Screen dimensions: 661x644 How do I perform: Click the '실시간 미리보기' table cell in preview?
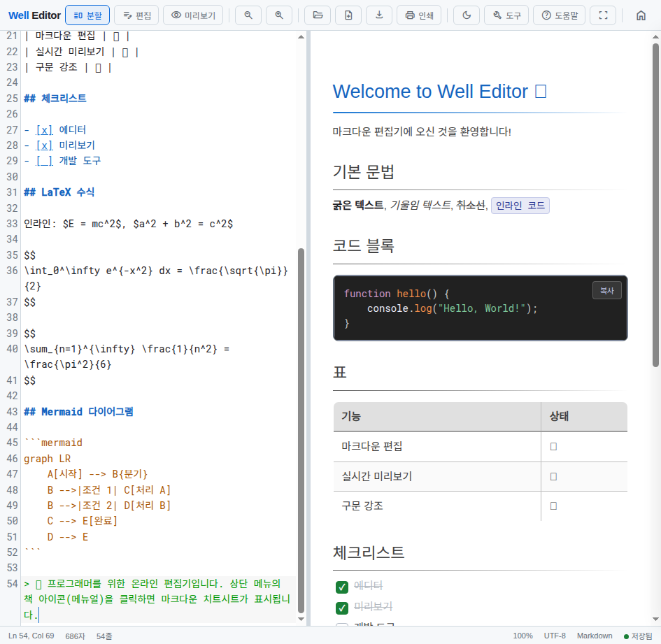[436, 476]
